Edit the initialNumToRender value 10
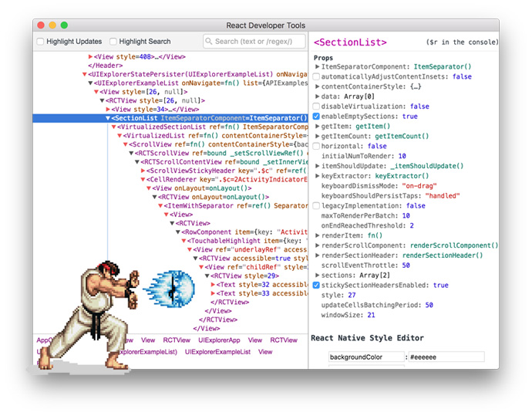 point(402,156)
